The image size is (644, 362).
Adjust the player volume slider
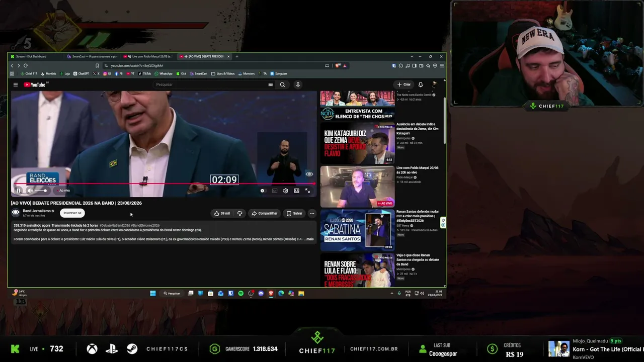pos(40,191)
